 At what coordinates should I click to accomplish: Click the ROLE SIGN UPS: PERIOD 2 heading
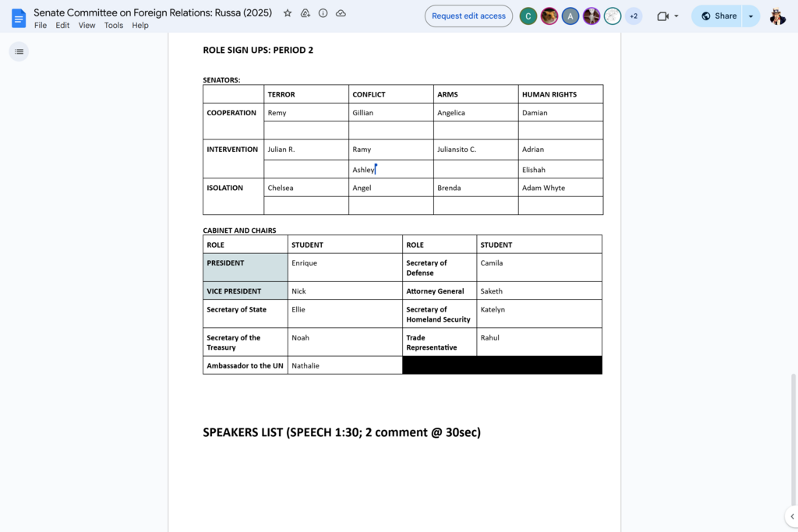click(x=258, y=50)
